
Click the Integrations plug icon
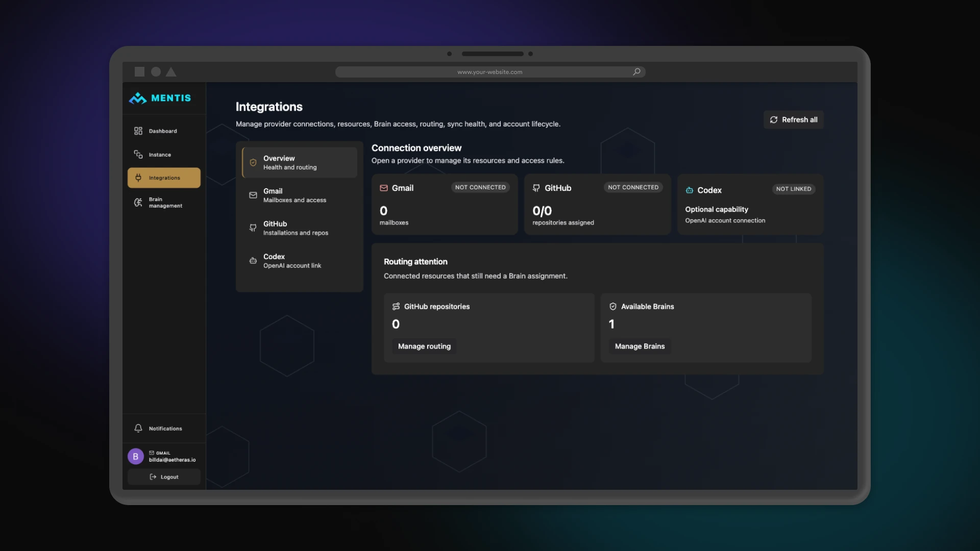(x=138, y=178)
